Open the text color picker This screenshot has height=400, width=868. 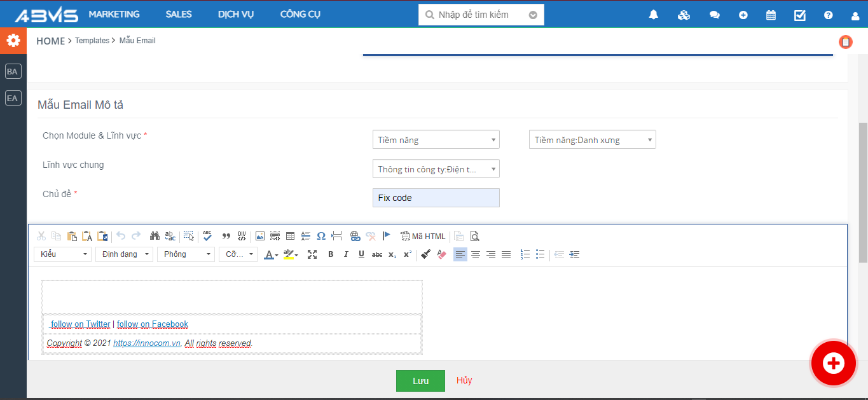coord(271,254)
